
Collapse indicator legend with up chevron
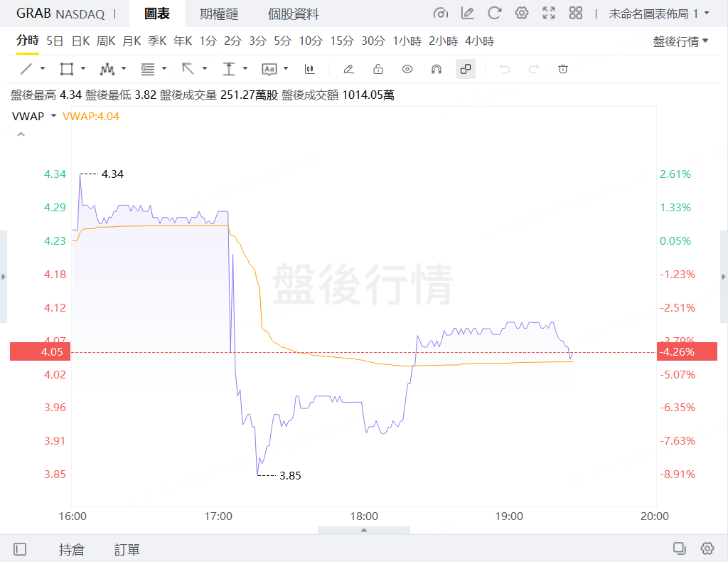pos(21,134)
